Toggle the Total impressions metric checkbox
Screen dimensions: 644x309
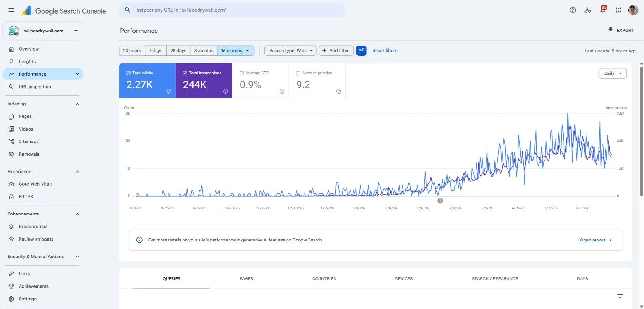click(x=185, y=73)
